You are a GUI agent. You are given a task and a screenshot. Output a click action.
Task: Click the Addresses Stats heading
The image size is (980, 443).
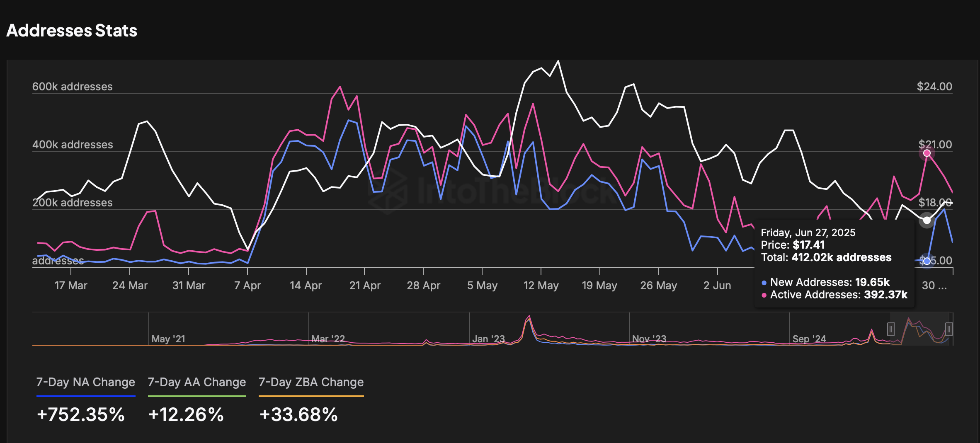click(72, 31)
